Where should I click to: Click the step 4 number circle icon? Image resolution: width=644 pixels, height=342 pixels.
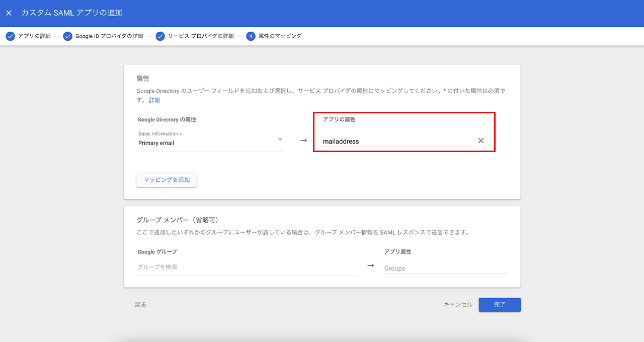(251, 36)
